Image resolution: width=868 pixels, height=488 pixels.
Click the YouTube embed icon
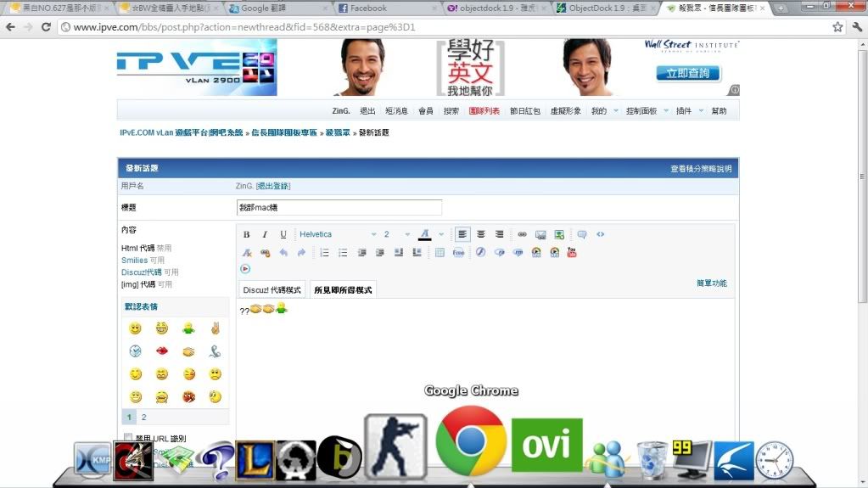[x=572, y=252]
